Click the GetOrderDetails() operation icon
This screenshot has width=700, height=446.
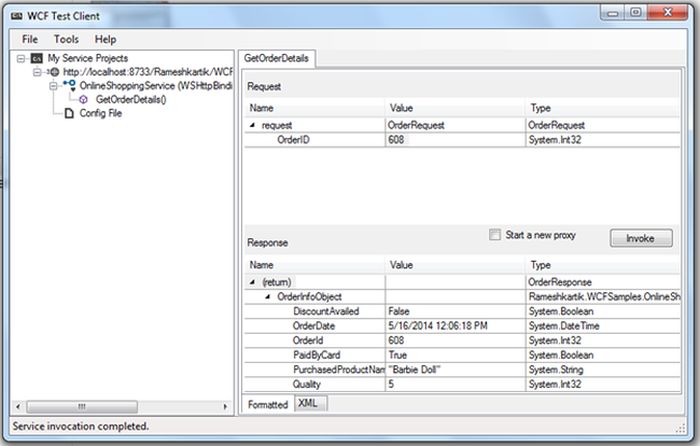tap(83, 100)
